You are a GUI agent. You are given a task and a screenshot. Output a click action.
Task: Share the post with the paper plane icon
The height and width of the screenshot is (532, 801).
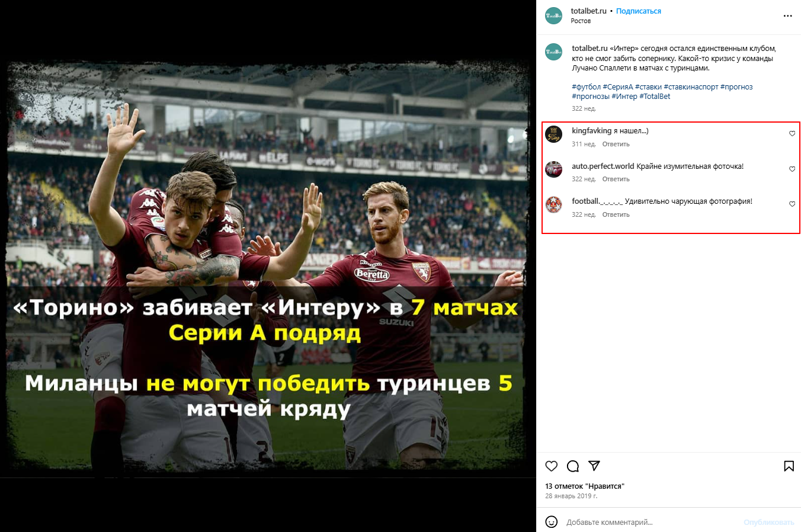594,466
